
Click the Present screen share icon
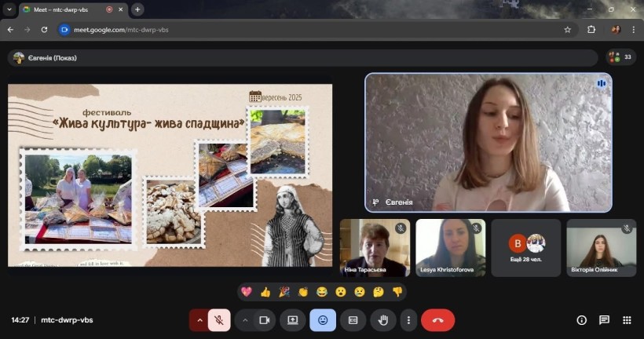point(293,320)
